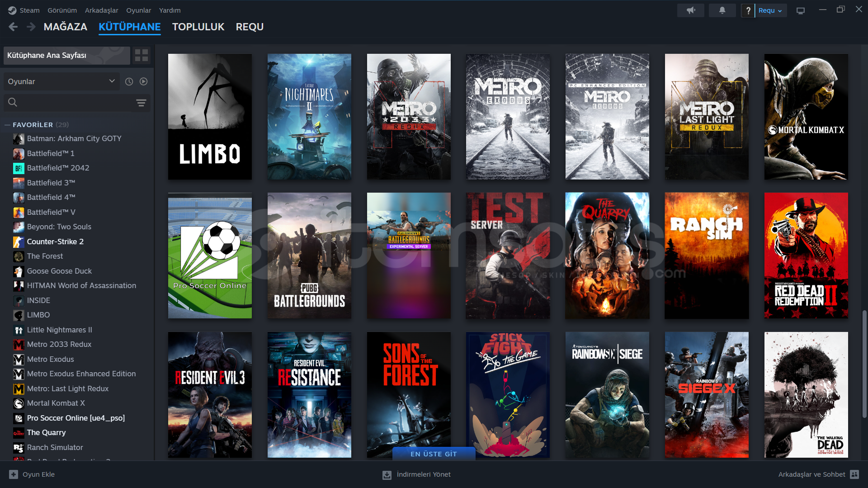This screenshot has height=488, width=868.
Task: Open The Walking Dead cover
Action: pos(806,395)
